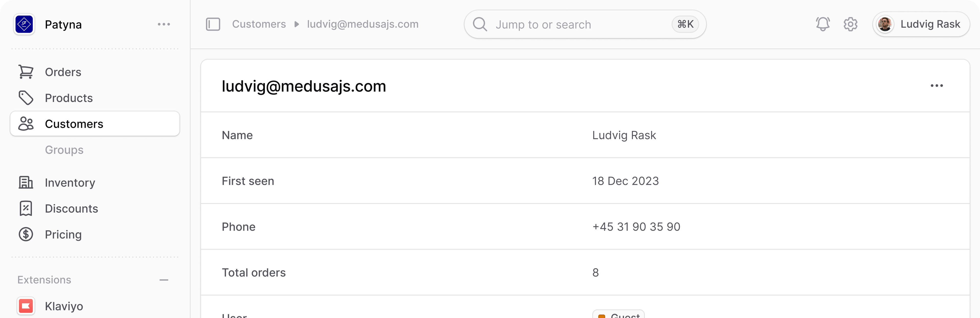Click the Orders cart icon
980x318 pixels.
(x=26, y=72)
